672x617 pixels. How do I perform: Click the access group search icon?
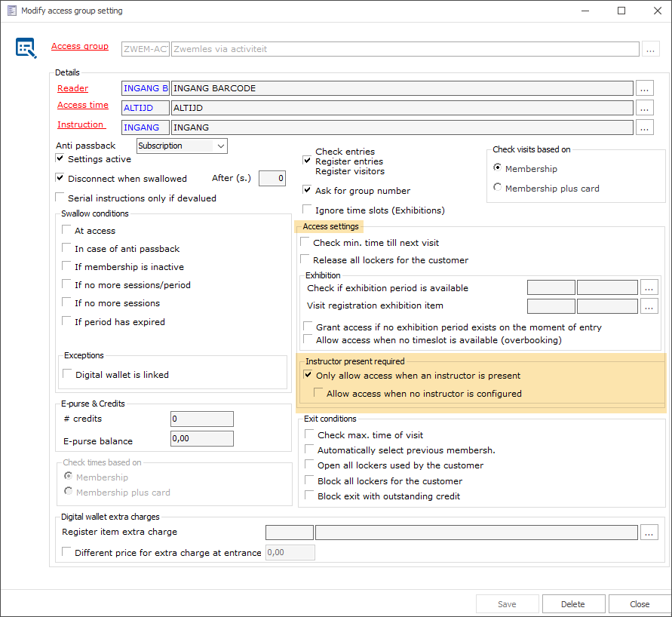(26, 48)
